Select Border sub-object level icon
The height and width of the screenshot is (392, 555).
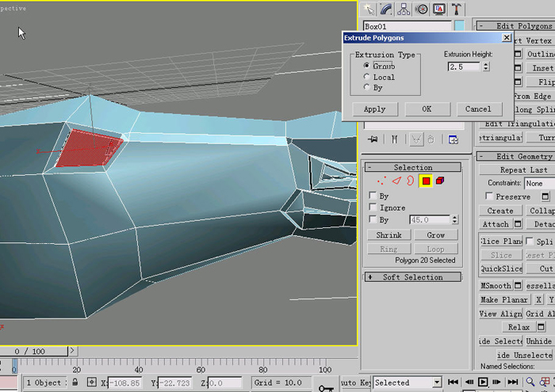tap(410, 181)
